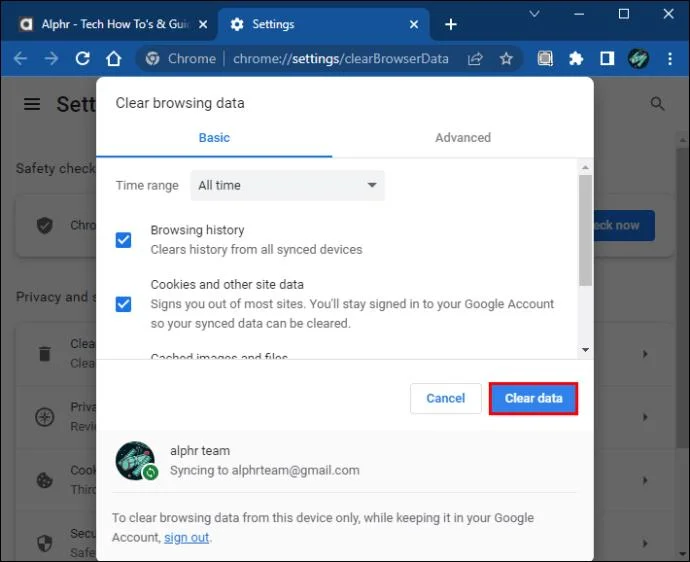Share this page using the share icon
The height and width of the screenshot is (562, 690).
[x=475, y=59]
